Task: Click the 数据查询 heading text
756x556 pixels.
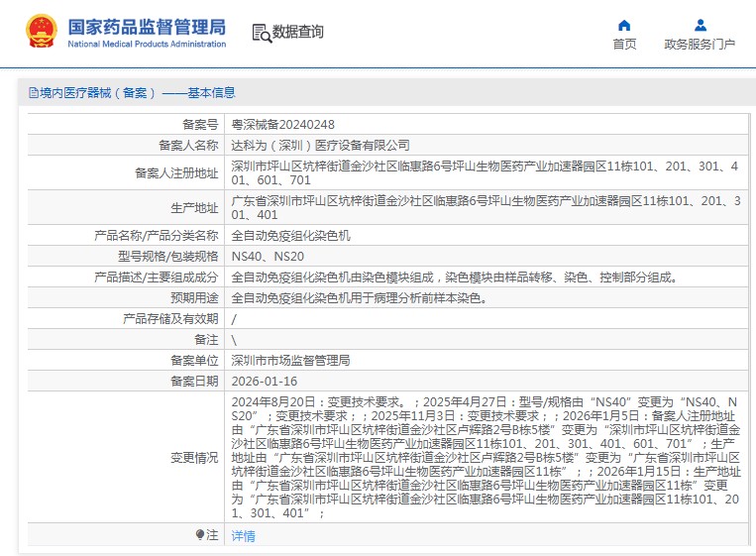Action: click(298, 32)
